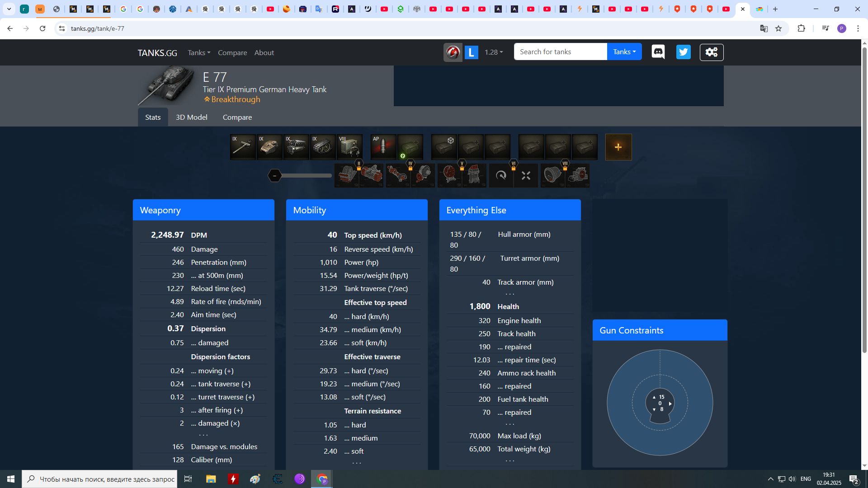Expand the Weaponry panel ellipsis rows

[x=203, y=435]
